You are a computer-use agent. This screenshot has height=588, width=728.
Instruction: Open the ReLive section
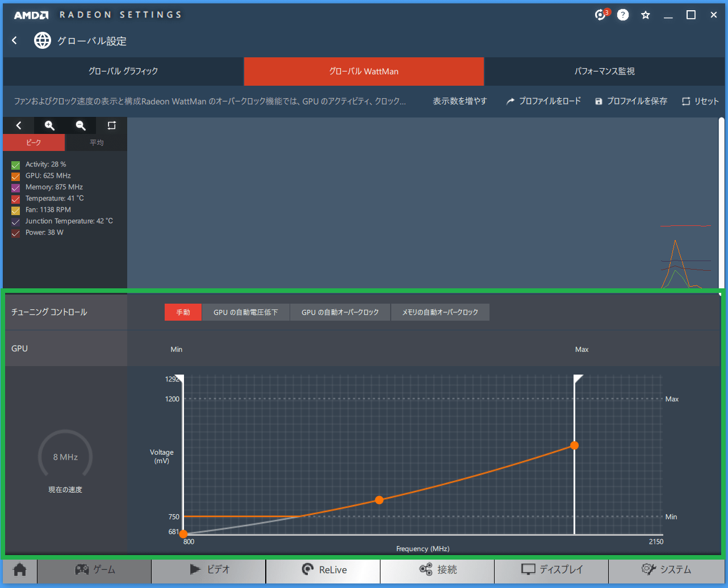323,570
